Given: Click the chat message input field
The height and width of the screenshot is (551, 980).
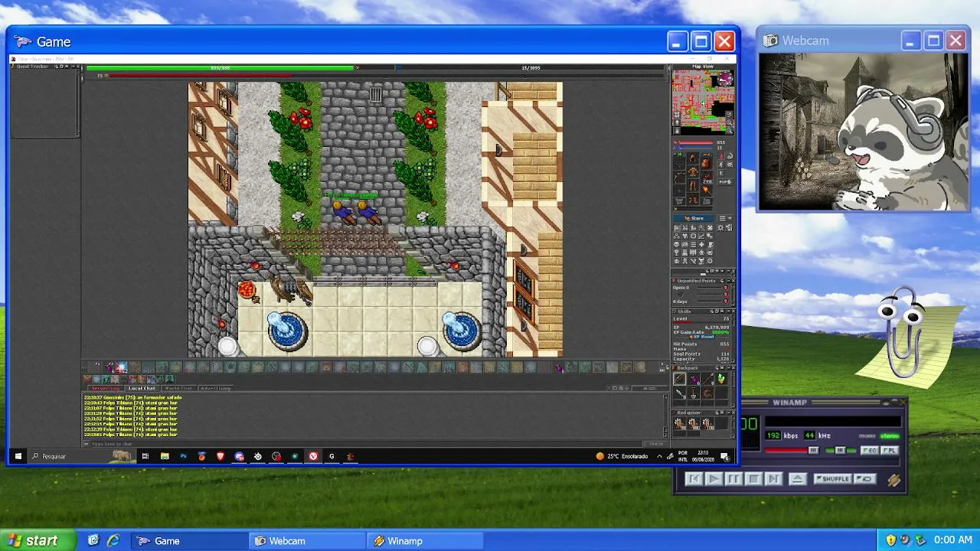Looking at the screenshot, I should [366, 444].
